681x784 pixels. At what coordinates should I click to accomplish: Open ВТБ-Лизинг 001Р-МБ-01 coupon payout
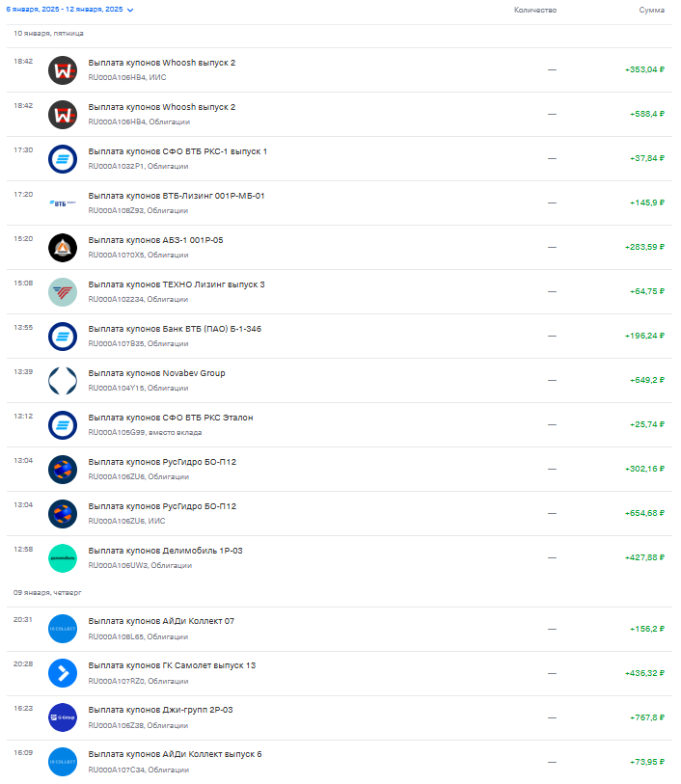coord(177,196)
